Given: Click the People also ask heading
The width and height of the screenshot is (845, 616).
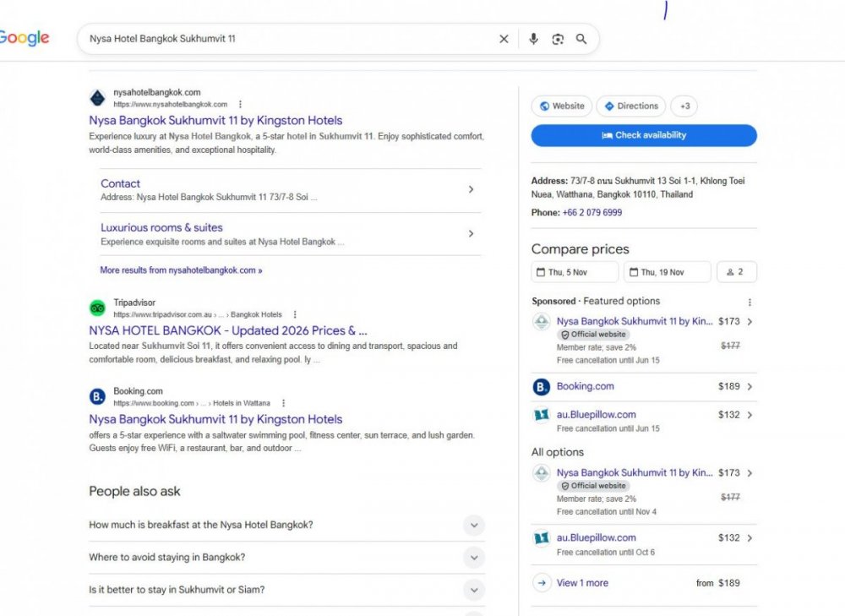Looking at the screenshot, I should [134, 491].
